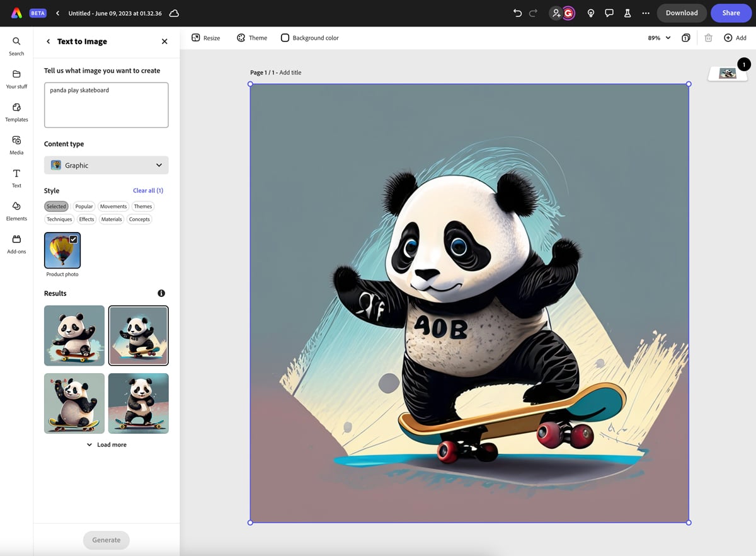The width and height of the screenshot is (756, 556).
Task: Expand the 89% zoom level dropdown
Action: [x=659, y=38]
